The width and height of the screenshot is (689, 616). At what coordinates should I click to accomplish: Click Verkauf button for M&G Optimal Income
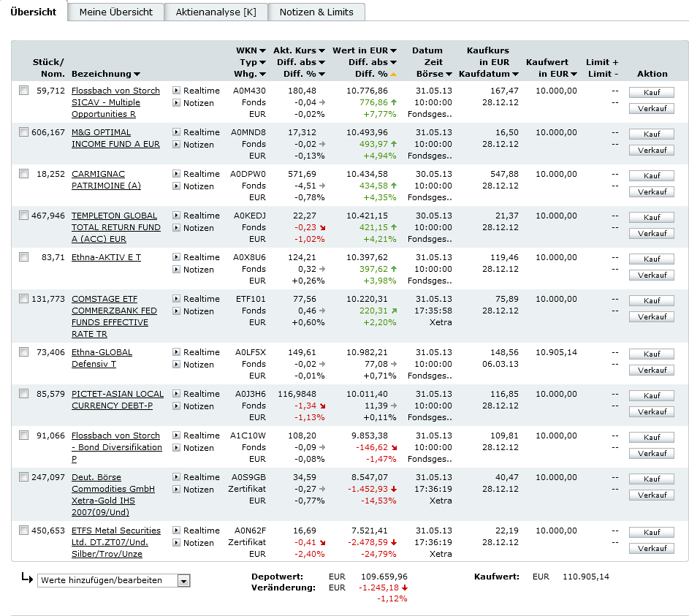coord(652,151)
